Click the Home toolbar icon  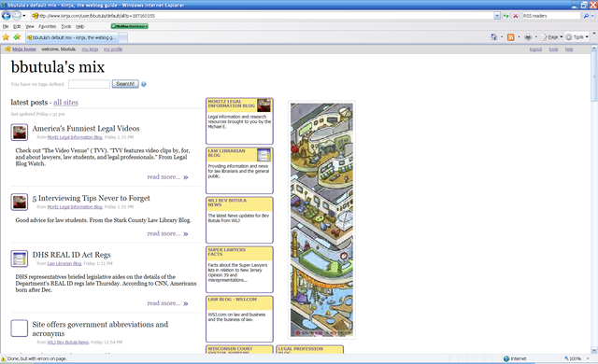(494, 37)
